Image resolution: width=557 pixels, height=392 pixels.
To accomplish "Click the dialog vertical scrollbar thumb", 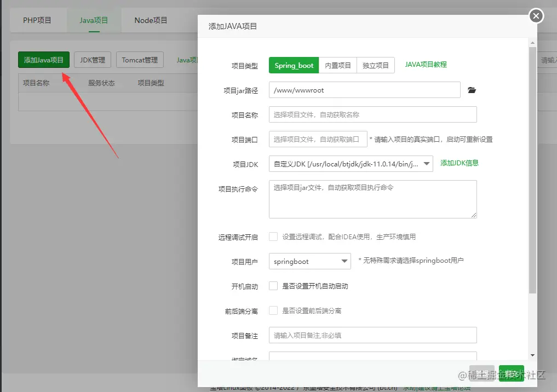I will (x=532, y=170).
